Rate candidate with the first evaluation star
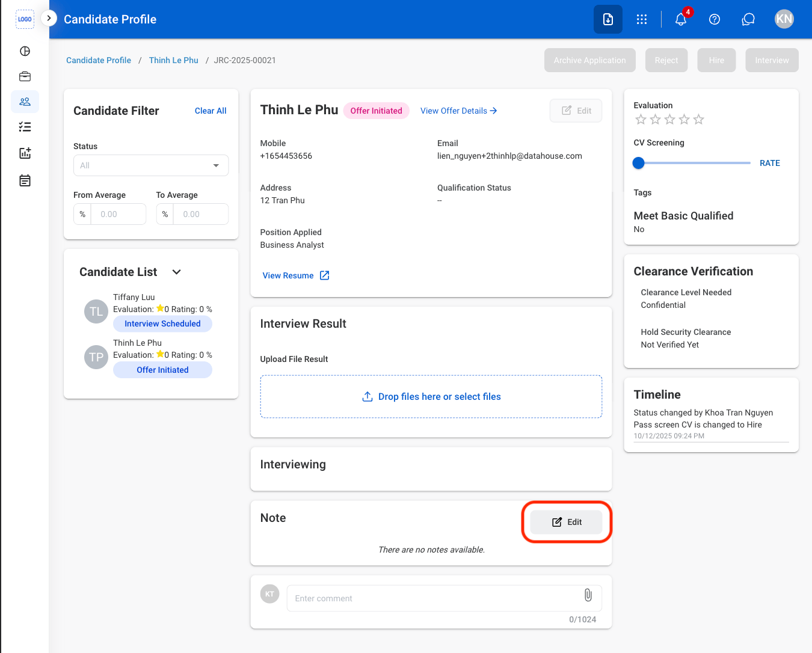The width and height of the screenshot is (812, 653). 641,120
